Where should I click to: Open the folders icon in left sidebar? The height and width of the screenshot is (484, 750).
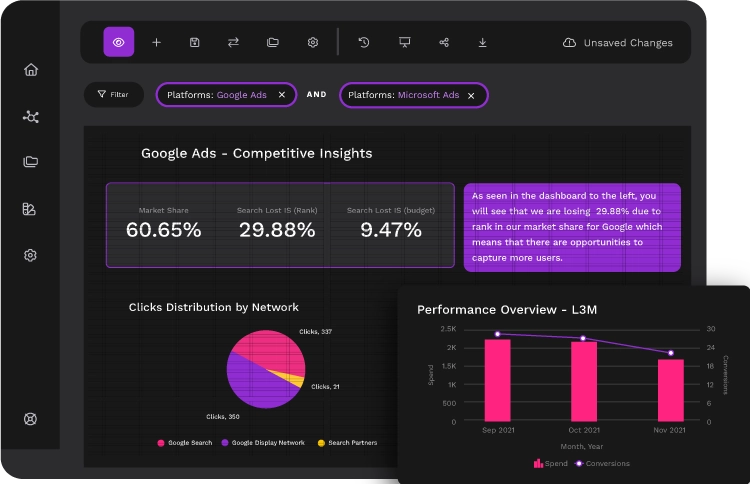point(31,162)
